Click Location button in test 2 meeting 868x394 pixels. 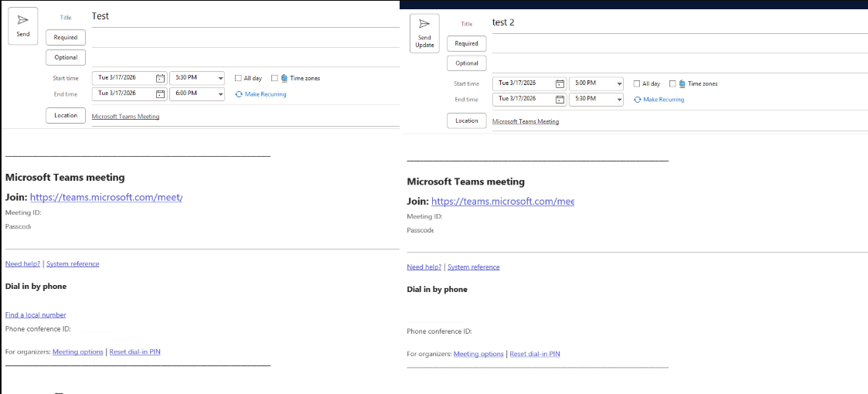467,121
